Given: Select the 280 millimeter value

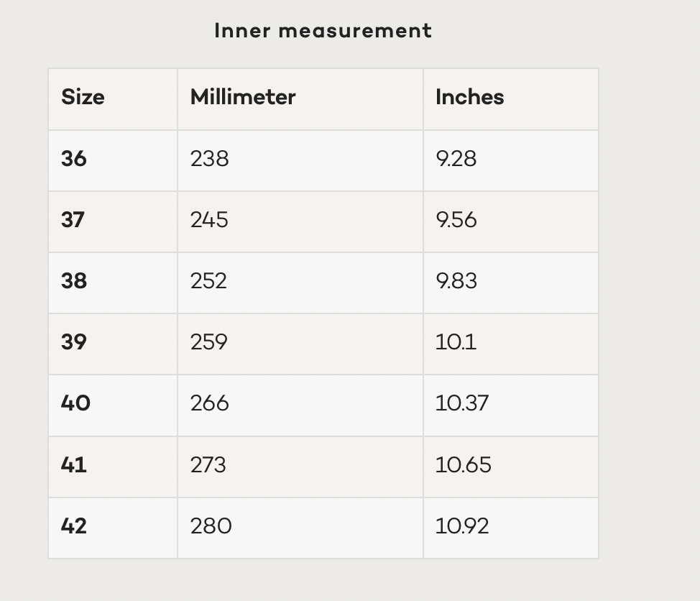Looking at the screenshot, I should [211, 526].
